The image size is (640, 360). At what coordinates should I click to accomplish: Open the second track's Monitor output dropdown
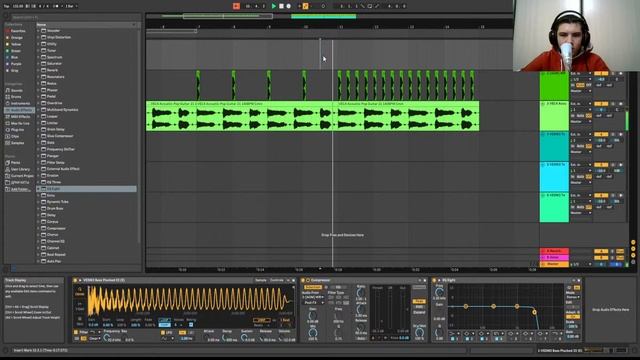[581, 122]
